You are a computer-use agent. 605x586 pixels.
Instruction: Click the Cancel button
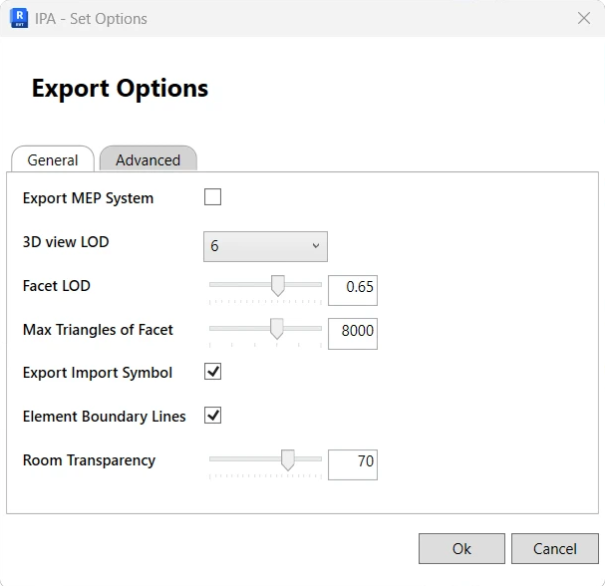pyautogui.click(x=555, y=549)
